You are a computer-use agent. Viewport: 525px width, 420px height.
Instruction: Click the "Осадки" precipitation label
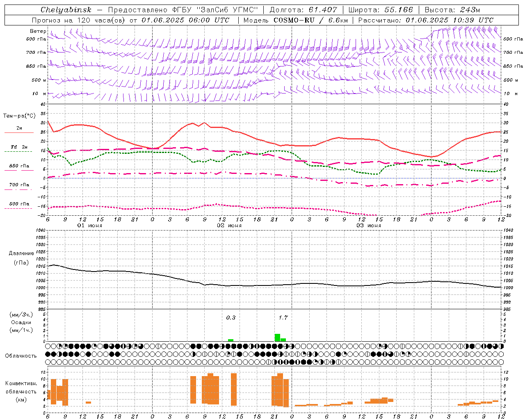tap(21, 322)
